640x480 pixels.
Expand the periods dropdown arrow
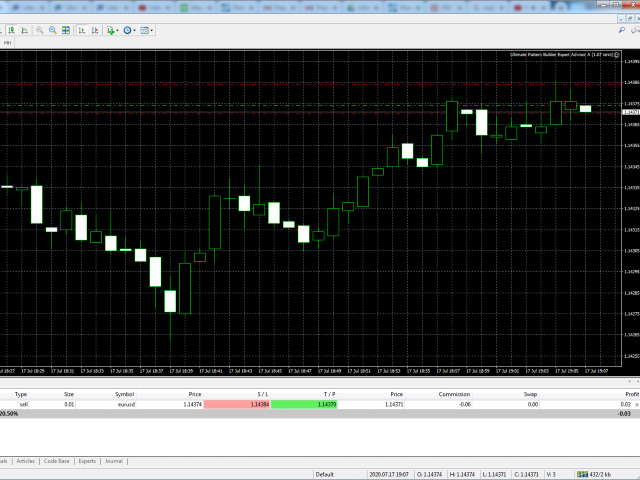(135, 31)
